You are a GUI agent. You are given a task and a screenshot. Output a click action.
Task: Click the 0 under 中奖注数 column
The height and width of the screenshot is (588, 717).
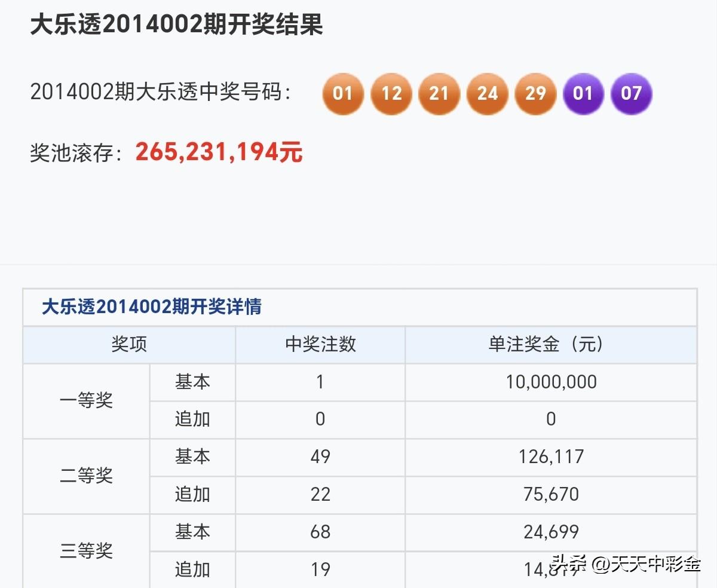tap(320, 419)
